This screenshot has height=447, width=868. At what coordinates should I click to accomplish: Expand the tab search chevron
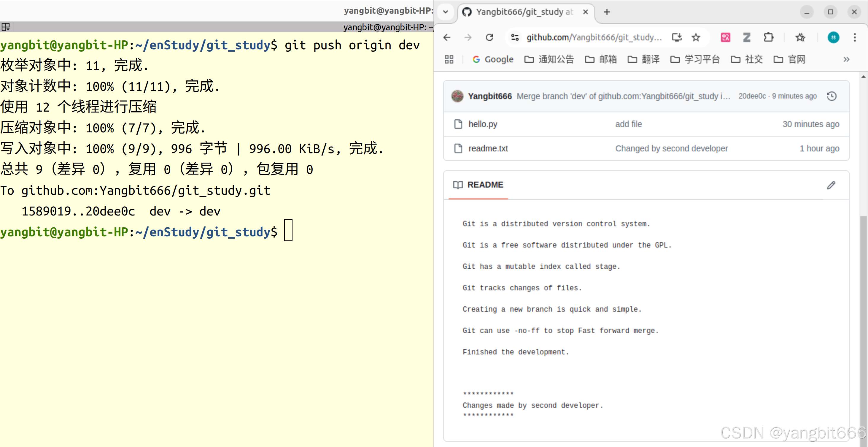(446, 12)
